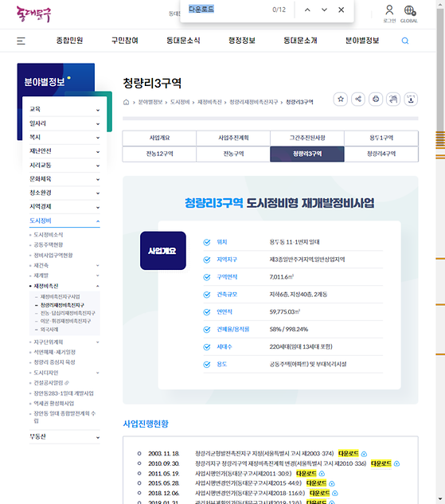This screenshot has height=504, width=445.
Task: Click 다운로드 link for 2011. 05. 19. notice
Action: [x=306, y=474]
